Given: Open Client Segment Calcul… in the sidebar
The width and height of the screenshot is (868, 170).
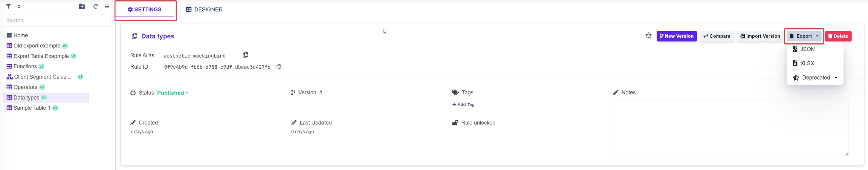Looking at the screenshot, I should pyautogui.click(x=43, y=77).
